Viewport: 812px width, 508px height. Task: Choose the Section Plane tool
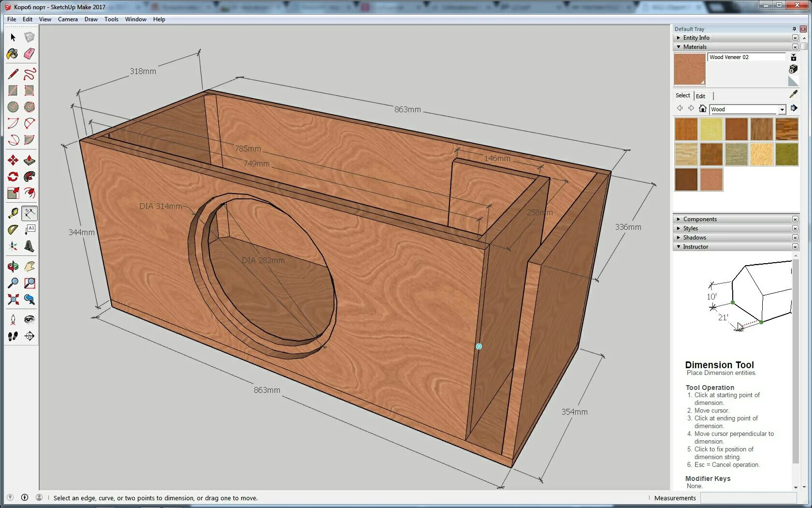(x=29, y=336)
